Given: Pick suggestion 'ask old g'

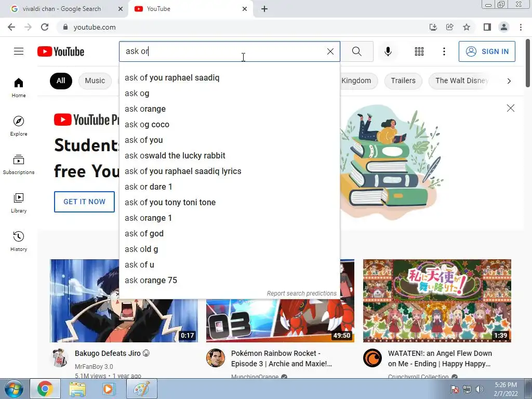Looking at the screenshot, I should [229, 249].
